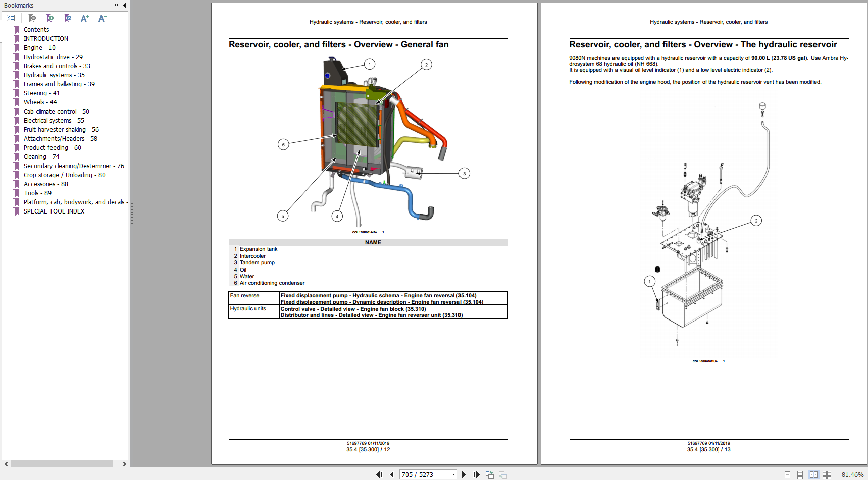Click the previous view navigation icon
The image size is (868, 480).
490,475
